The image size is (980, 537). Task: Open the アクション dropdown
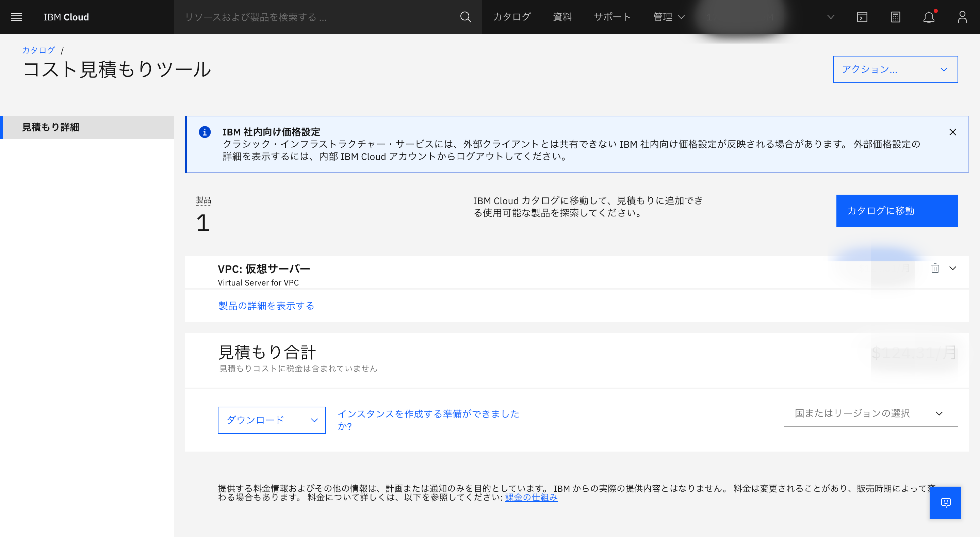(x=895, y=69)
